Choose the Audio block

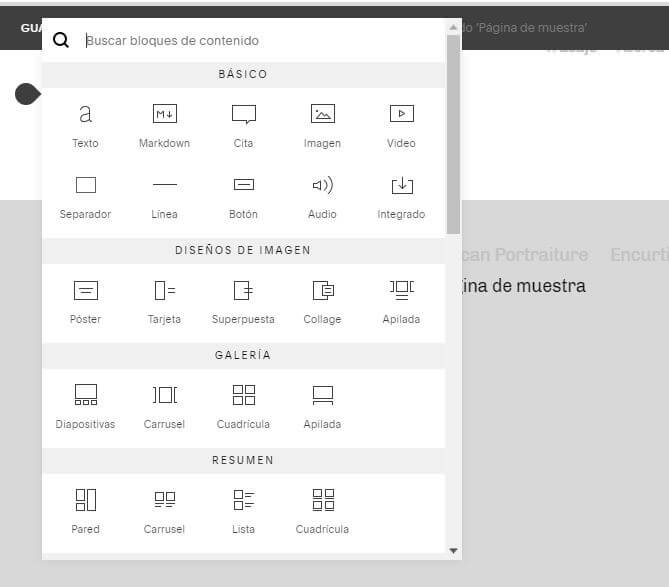coord(323,198)
